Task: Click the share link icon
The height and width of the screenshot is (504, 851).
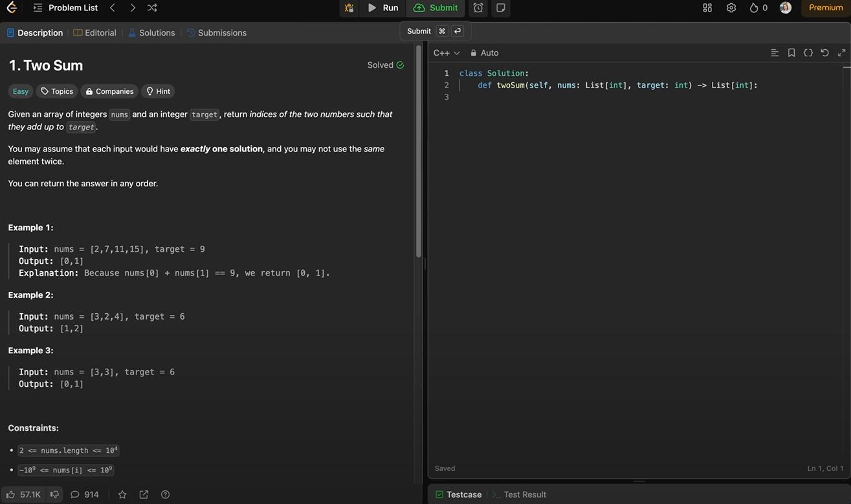Action: [x=144, y=494]
